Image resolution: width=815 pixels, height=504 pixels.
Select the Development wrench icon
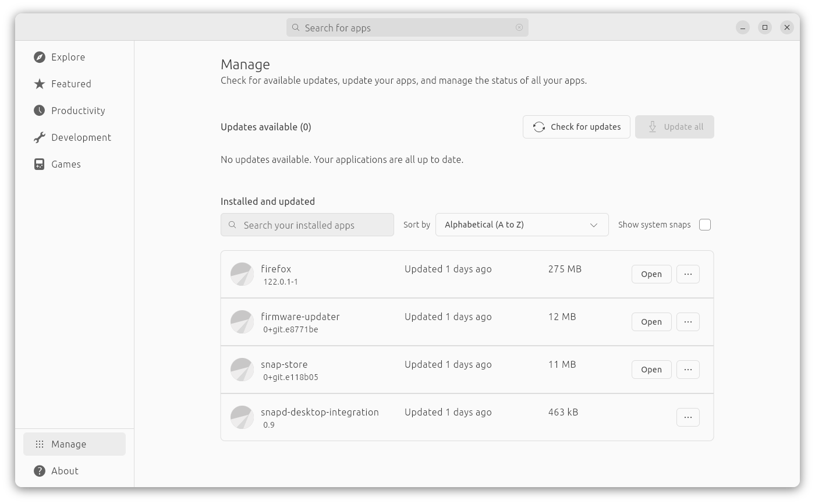click(39, 137)
